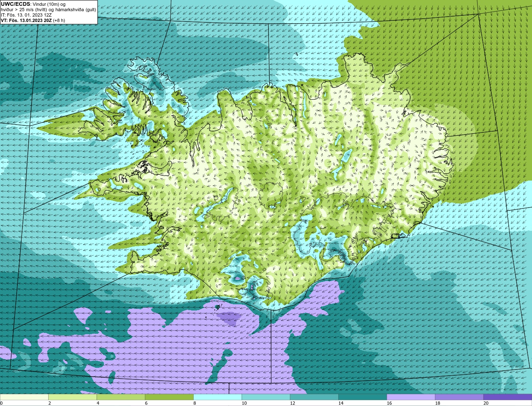Click the 6–8 m/s green legend swatch
This screenshot has height=406, width=532.
pos(170,397)
